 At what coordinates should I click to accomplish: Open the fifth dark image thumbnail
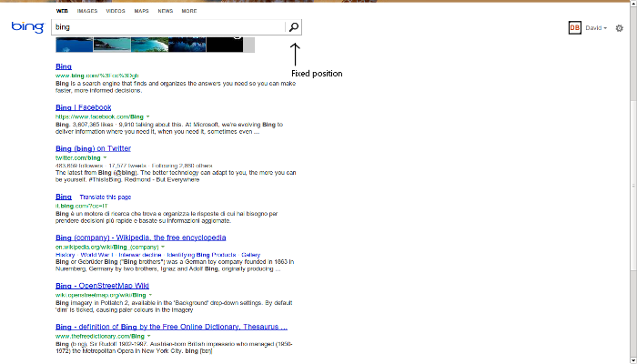click(x=225, y=45)
